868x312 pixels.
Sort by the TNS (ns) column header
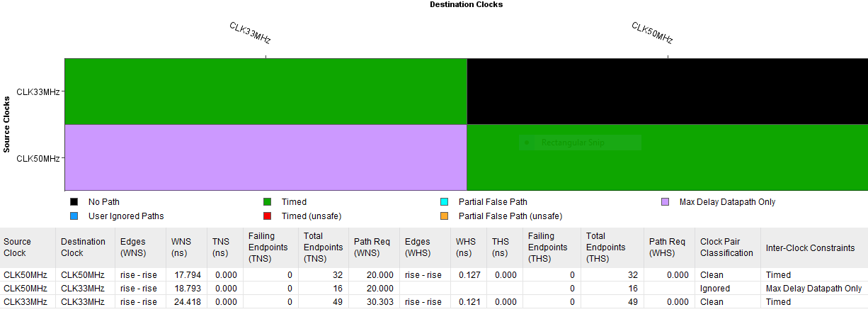tap(224, 247)
